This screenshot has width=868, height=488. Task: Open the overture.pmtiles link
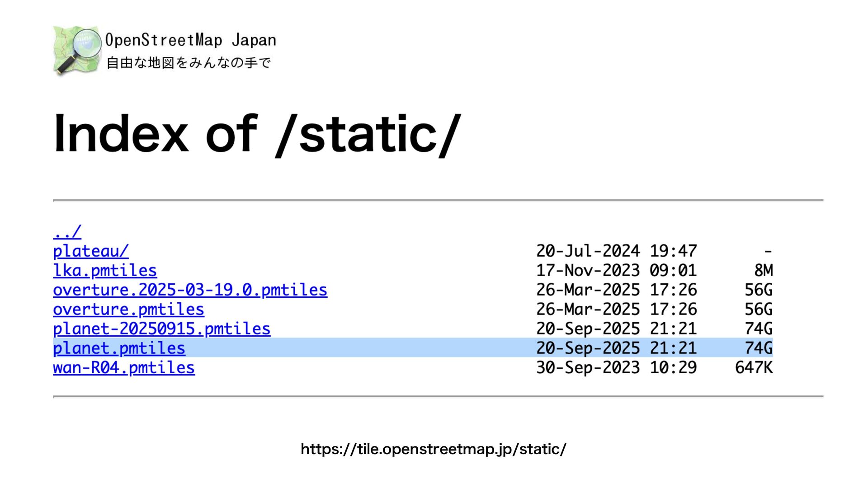[128, 309]
